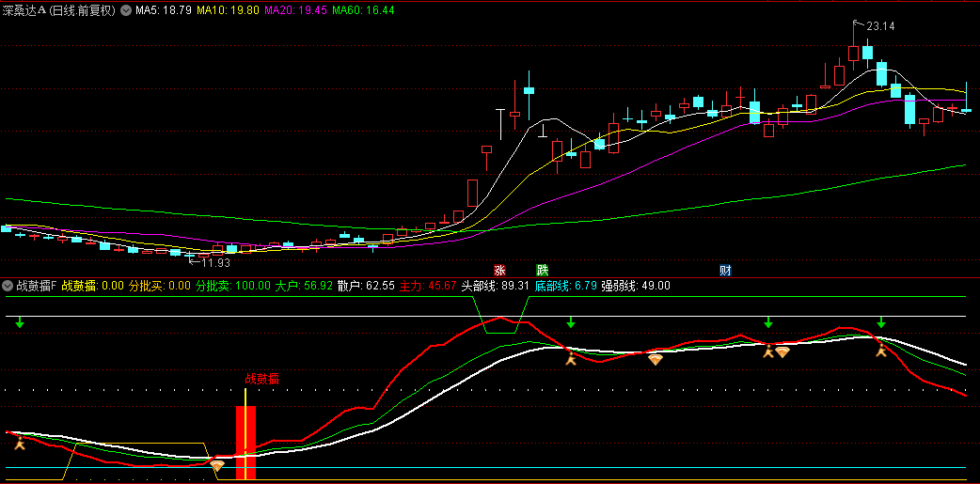Click the MA10: 19.80 label
Image resolution: width=980 pixels, height=484 pixels.
(x=229, y=10)
